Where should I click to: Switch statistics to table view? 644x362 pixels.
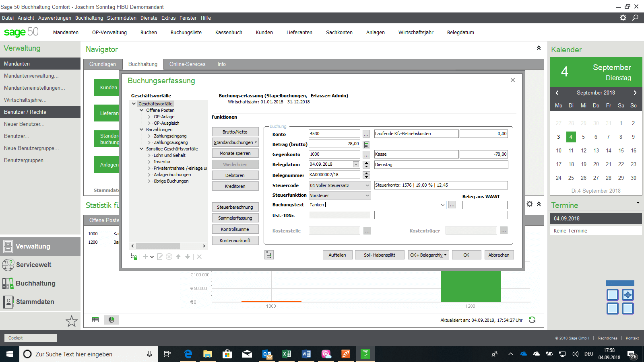pyautogui.click(x=95, y=320)
